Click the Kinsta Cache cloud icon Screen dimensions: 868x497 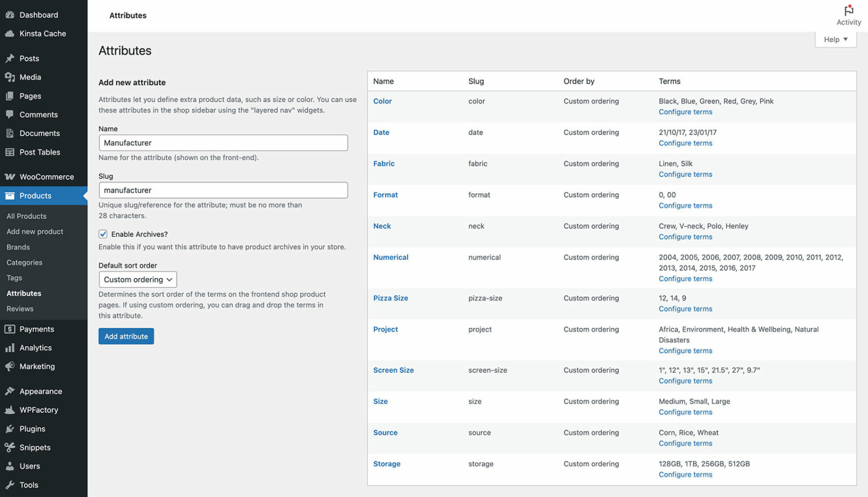[x=10, y=33]
